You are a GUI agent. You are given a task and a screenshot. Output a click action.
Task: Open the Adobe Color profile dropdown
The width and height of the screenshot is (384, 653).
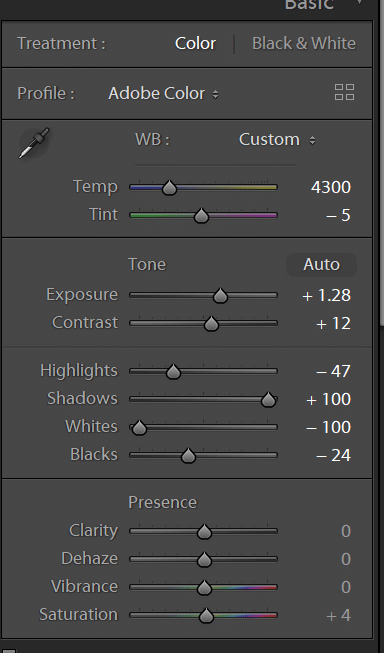[x=163, y=93]
